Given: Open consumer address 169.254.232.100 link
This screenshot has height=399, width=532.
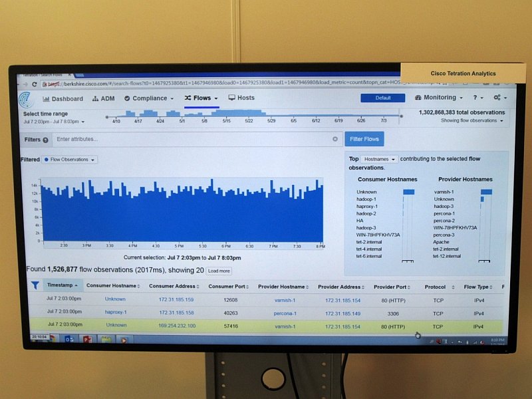Looking at the screenshot, I should 177,326.
